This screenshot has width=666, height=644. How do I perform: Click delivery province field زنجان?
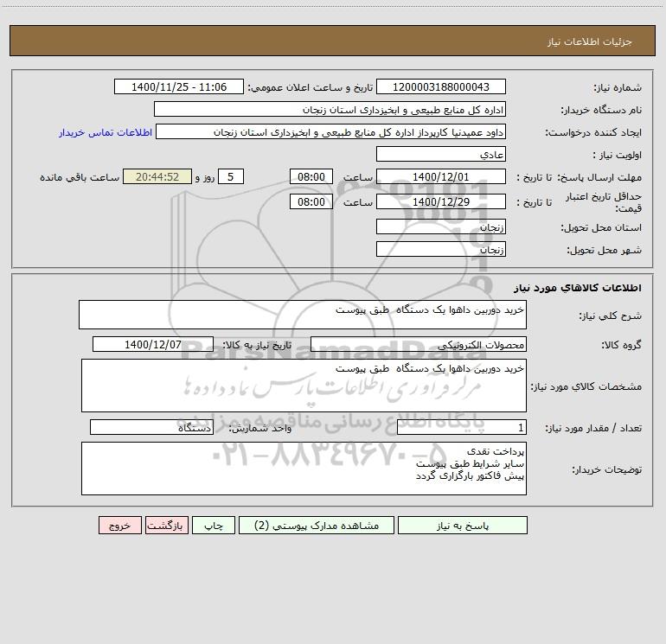click(441, 226)
